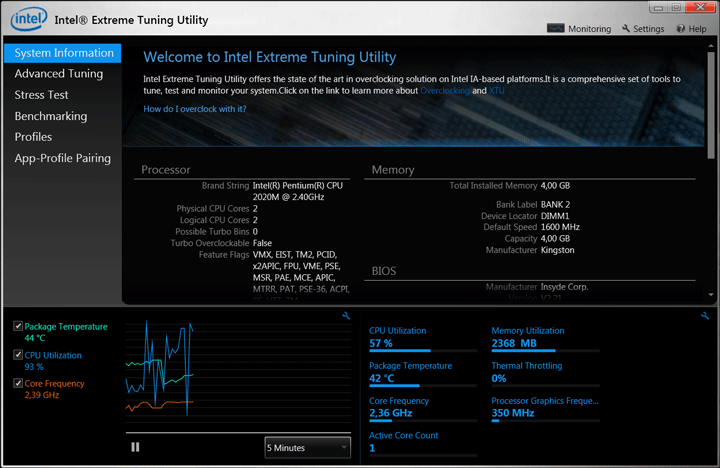This screenshot has width=720, height=468.
Task: Open Advanced Tuning section
Action: click(x=59, y=73)
